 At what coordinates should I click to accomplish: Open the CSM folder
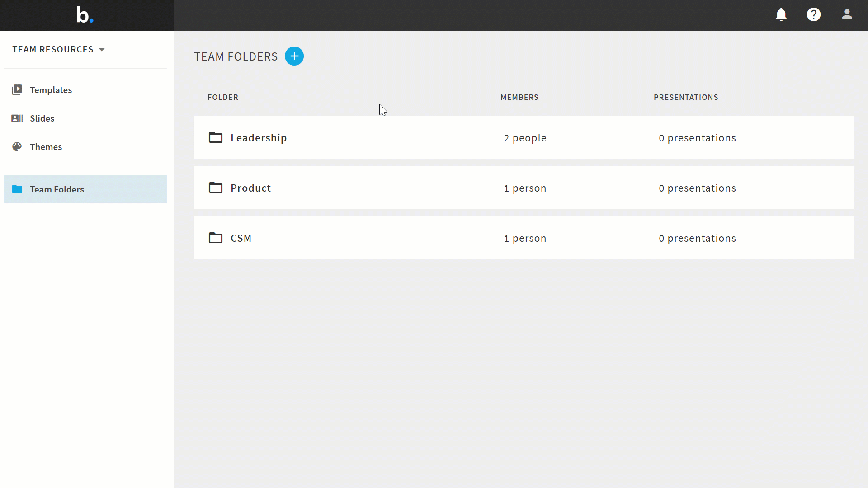tap(524, 238)
